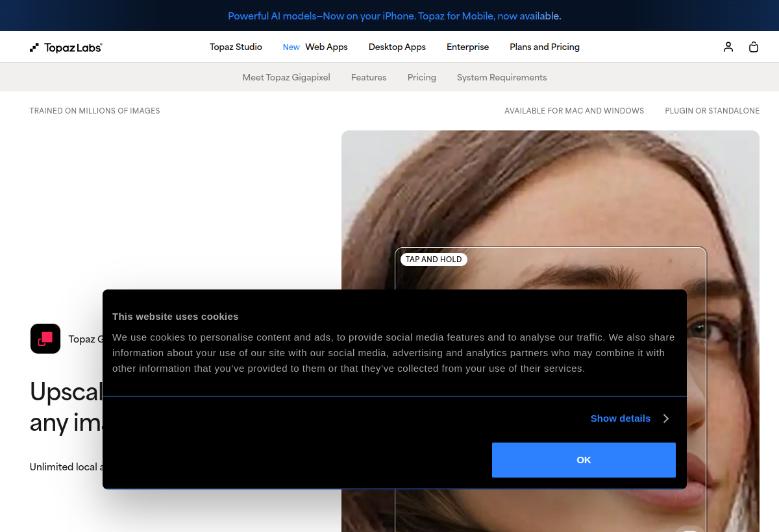The width and height of the screenshot is (779, 532).
Task: Accept cookies with the OK button
Action: [x=584, y=460]
